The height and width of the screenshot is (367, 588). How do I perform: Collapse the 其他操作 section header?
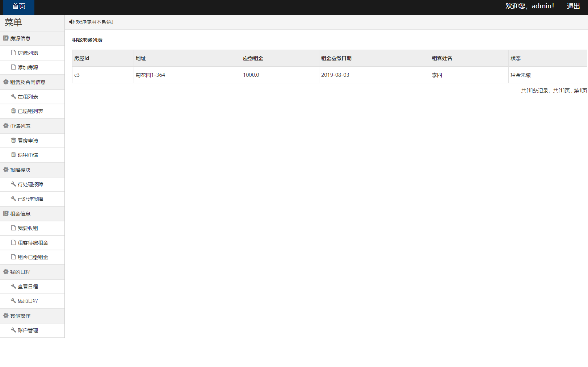click(x=32, y=316)
